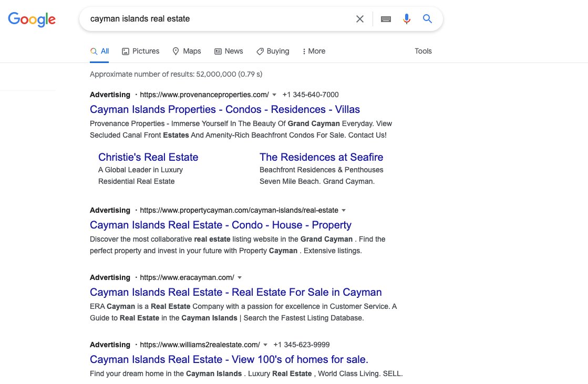Click the Advertising label above the Provenance Properties ad
Image resolution: width=588 pixels, height=384 pixels.
[110, 95]
